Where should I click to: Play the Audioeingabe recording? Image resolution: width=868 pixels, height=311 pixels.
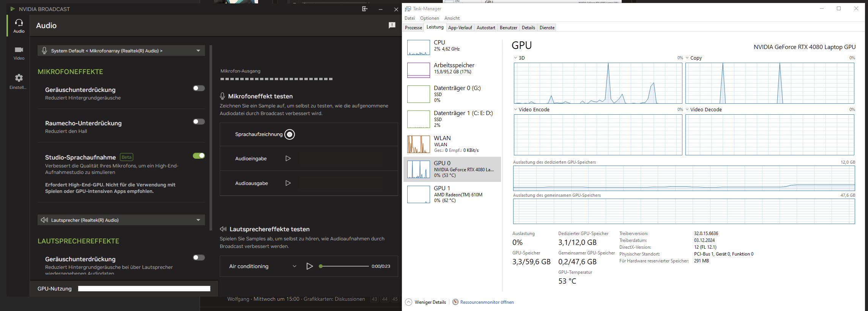tap(288, 158)
